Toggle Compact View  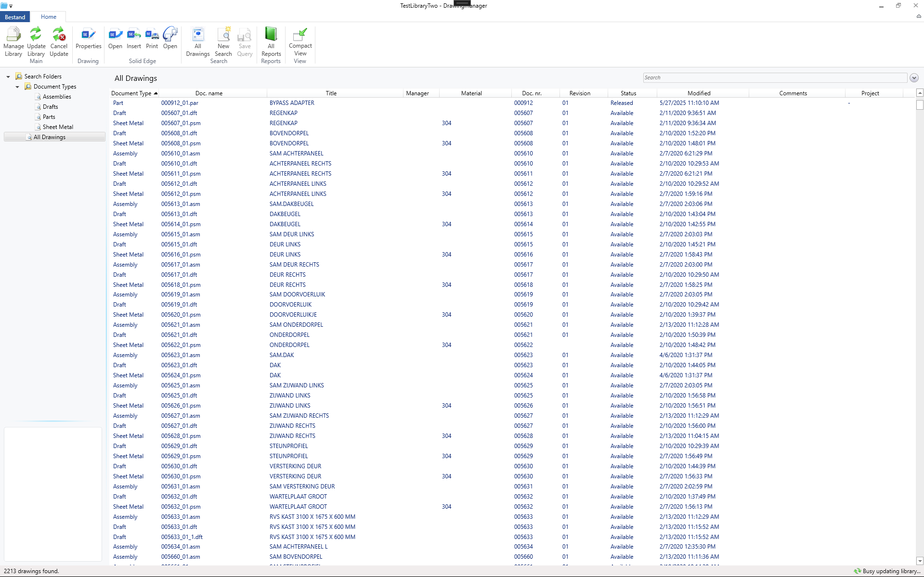pos(299,42)
